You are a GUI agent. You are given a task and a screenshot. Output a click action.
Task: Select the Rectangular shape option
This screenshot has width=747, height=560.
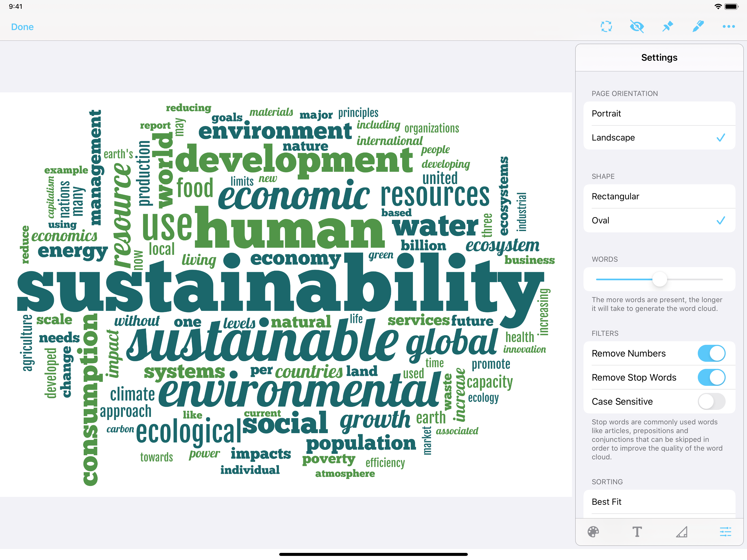pyautogui.click(x=659, y=196)
